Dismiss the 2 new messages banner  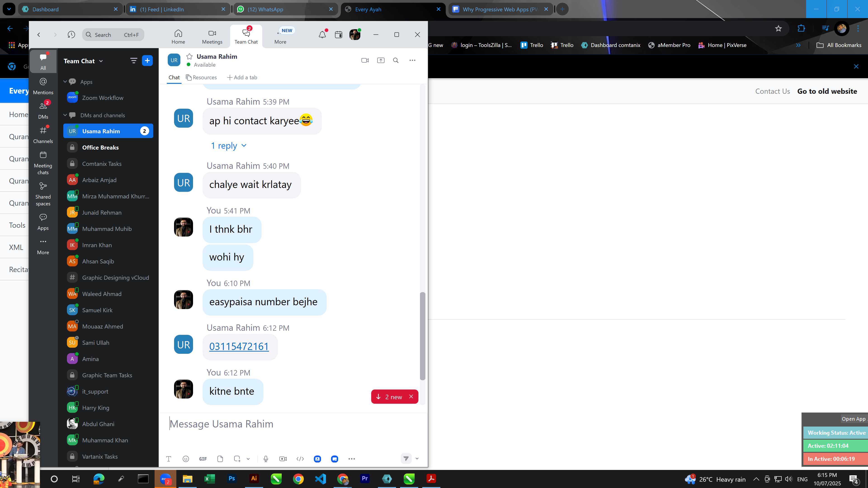[411, 396]
